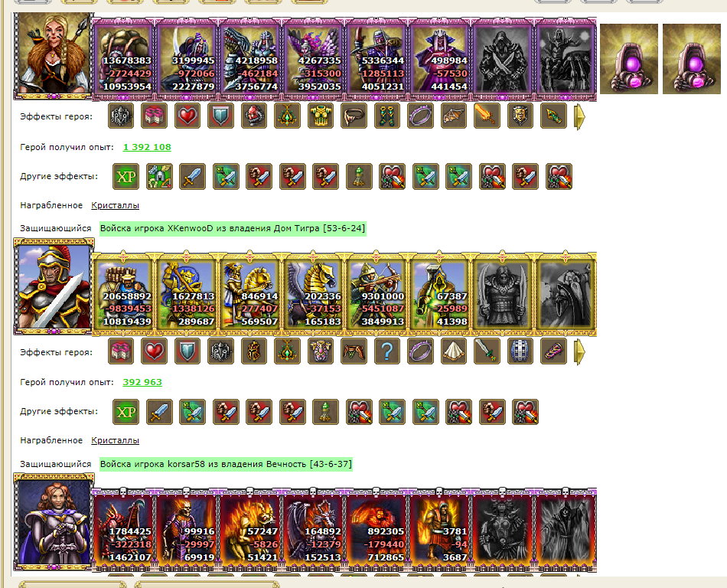Open the white cone tent effect icon
This screenshot has width=727, height=588.
point(454,351)
